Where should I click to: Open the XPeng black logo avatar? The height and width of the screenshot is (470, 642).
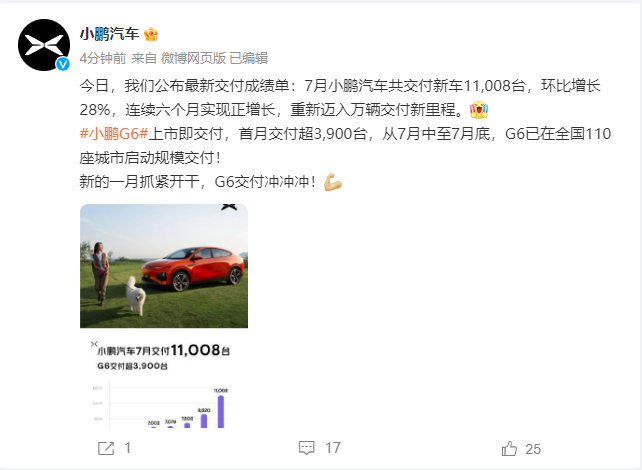pos(44,45)
